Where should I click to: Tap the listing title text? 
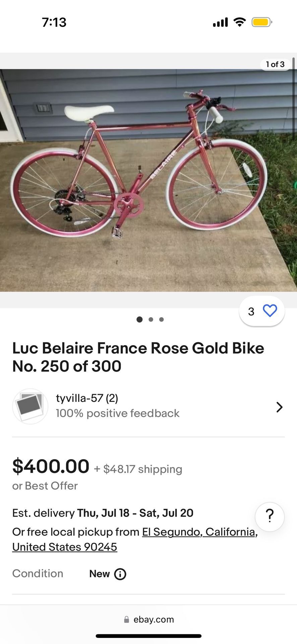138,357
